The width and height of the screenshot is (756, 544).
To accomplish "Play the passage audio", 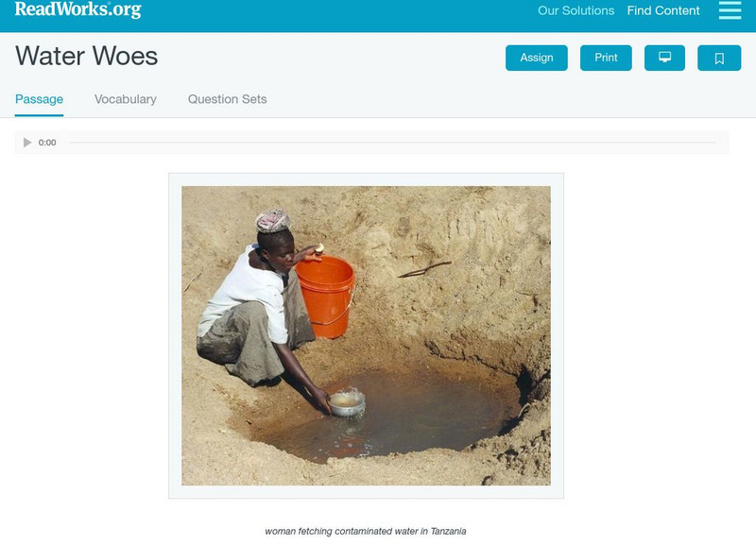I will tap(27, 143).
